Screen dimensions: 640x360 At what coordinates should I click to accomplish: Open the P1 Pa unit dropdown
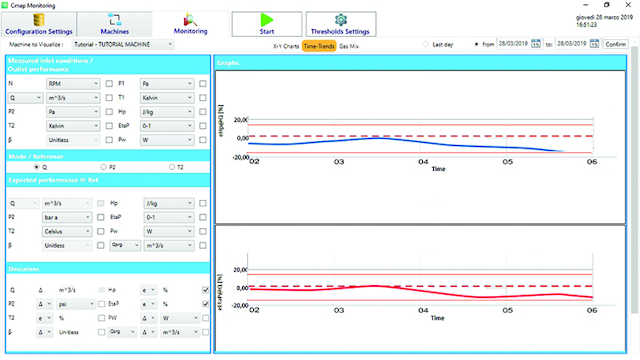click(x=167, y=84)
